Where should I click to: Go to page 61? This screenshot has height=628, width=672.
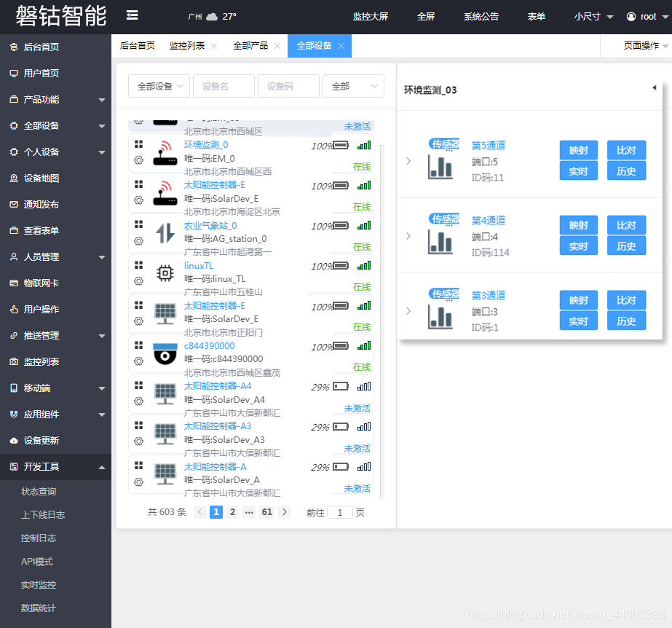[x=267, y=511]
